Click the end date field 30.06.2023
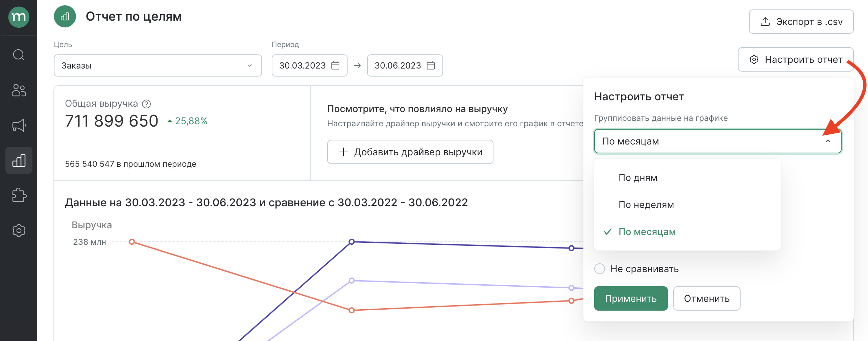The image size is (868, 341). (x=405, y=65)
